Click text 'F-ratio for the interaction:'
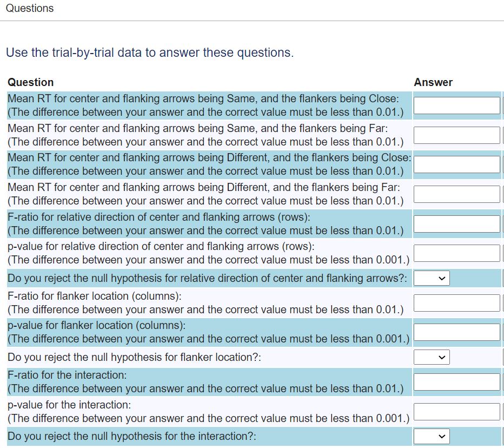The image size is (504, 448). [x=67, y=375]
